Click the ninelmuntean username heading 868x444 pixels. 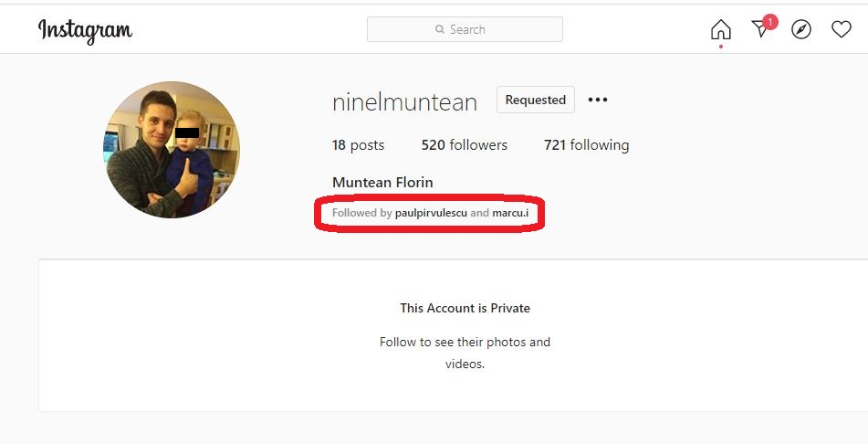(404, 102)
